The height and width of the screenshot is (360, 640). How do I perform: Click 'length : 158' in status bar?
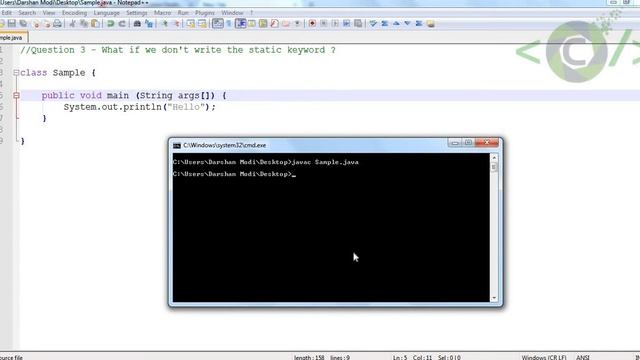(309, 357)
